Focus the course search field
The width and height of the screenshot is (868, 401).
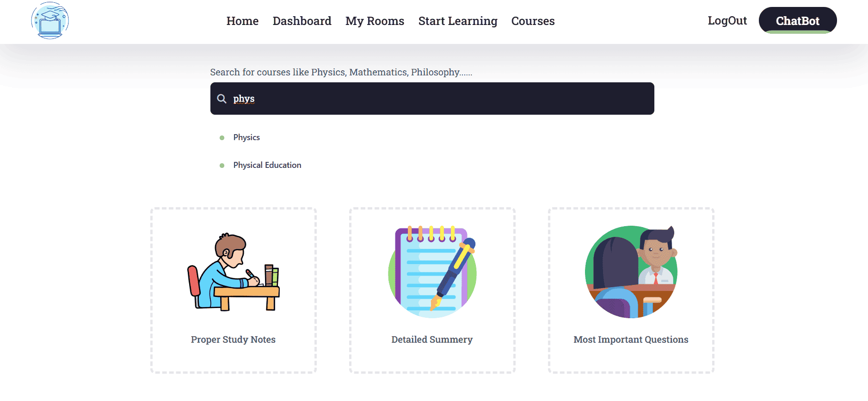tap(432, 99)
